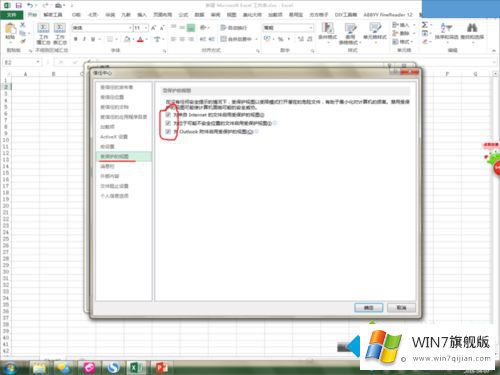The height and width of the screenshot is (375, 500).
Task: Cut the selection with the scissors icon
Action: point(23,25)
